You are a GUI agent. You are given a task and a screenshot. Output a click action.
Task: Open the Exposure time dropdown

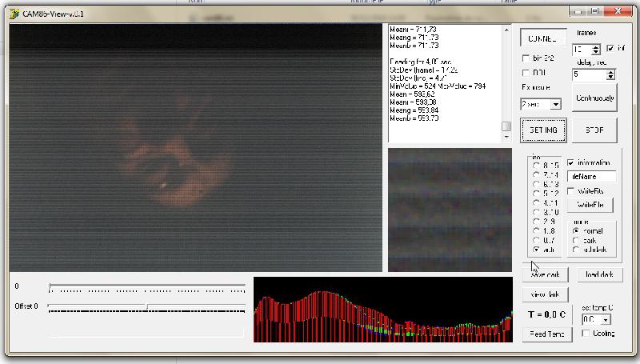(x=555, y=105)
